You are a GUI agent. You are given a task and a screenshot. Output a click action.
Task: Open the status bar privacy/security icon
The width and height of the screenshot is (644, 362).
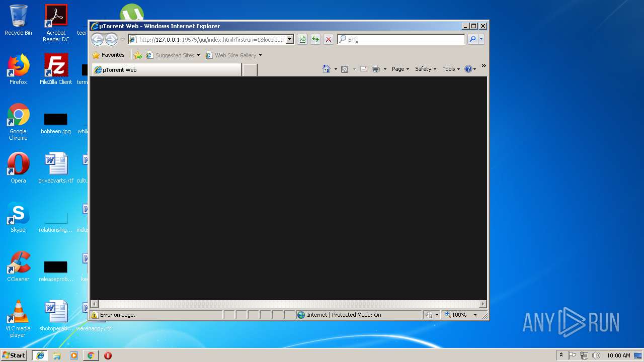(x=429, y=315)
